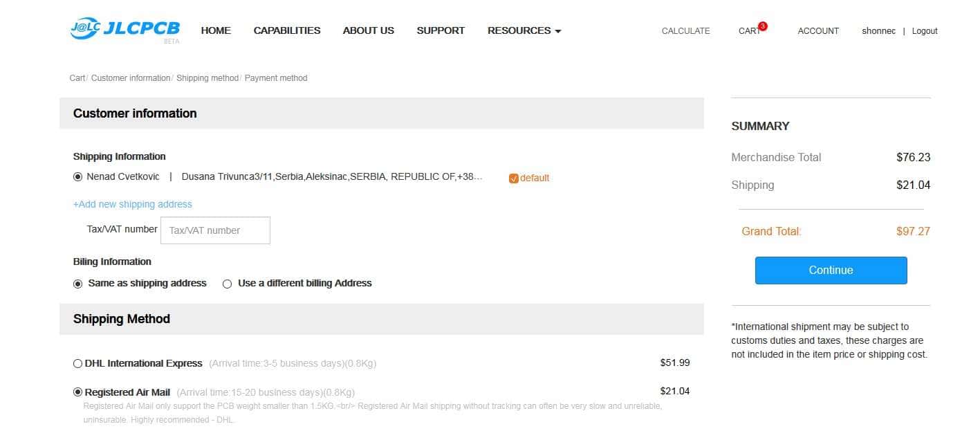Click Registered Air Mail 15-20 days arrival text
Image resolution: width=980 pixels, height=440 pixels.
[x=266, y=392]
